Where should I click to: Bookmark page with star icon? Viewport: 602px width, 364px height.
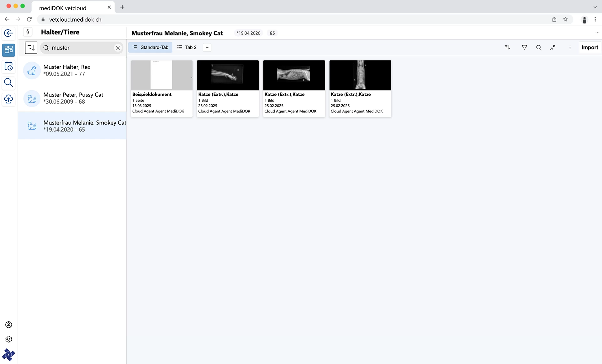pyautogui.click(x=565, y=19)
